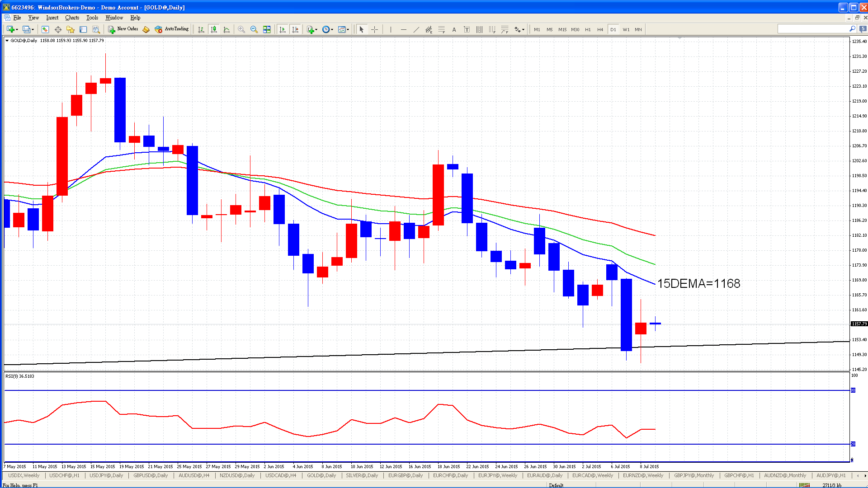
Task: Open the Data Window crosshair icon
Action: (x=58, y=29)
